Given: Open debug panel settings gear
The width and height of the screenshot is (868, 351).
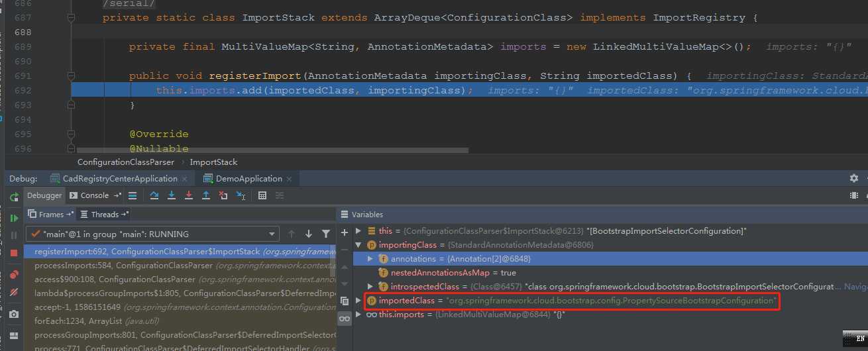Looking at the screenshot, I should tap(853, 178).
